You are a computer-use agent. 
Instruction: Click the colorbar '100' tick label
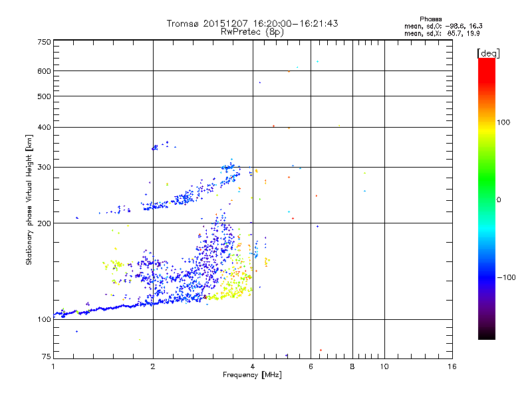coord(503,122)
